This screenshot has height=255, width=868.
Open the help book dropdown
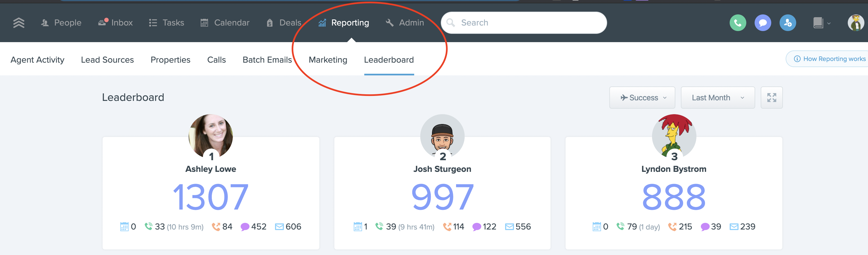(x=821, y=23)
